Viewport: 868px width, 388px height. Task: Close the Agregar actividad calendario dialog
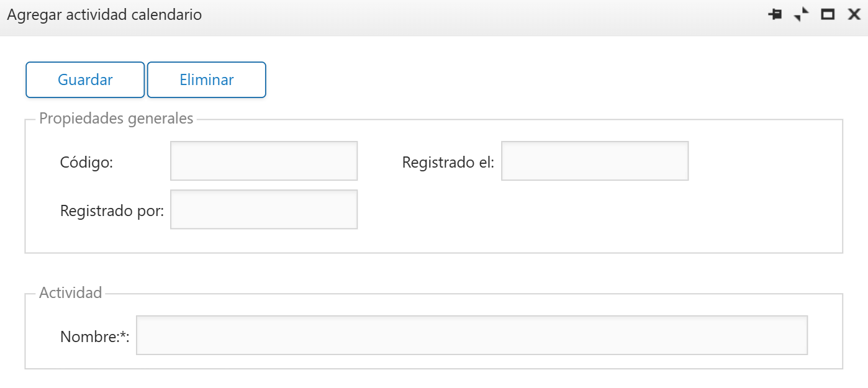click(x=854, y=14)
